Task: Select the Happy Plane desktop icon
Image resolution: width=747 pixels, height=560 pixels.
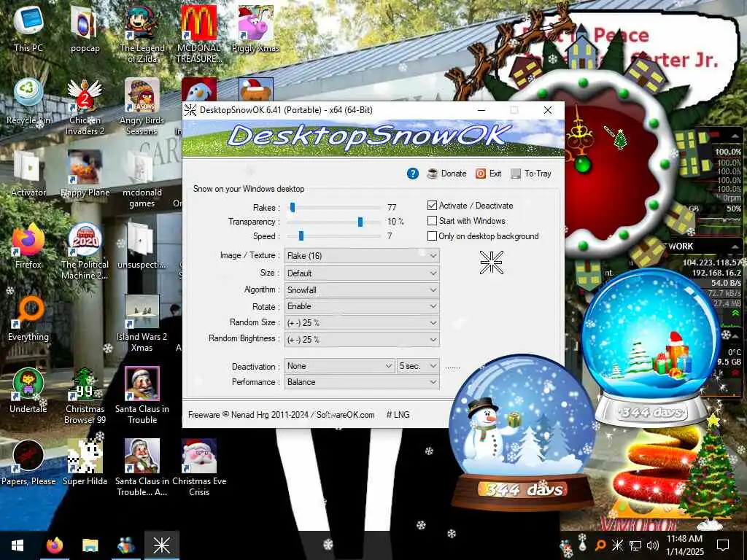Action: tap(85, 174)
